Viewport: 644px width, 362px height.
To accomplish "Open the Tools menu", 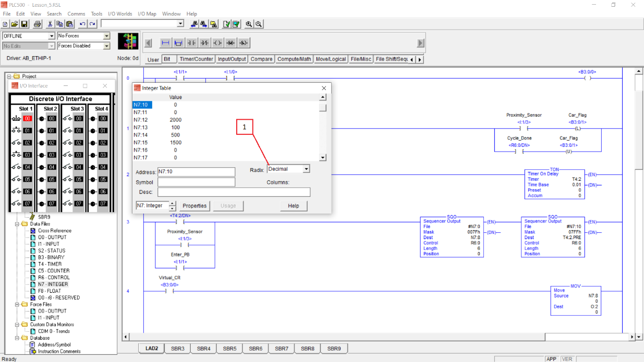I will click(x=96, y=14).
